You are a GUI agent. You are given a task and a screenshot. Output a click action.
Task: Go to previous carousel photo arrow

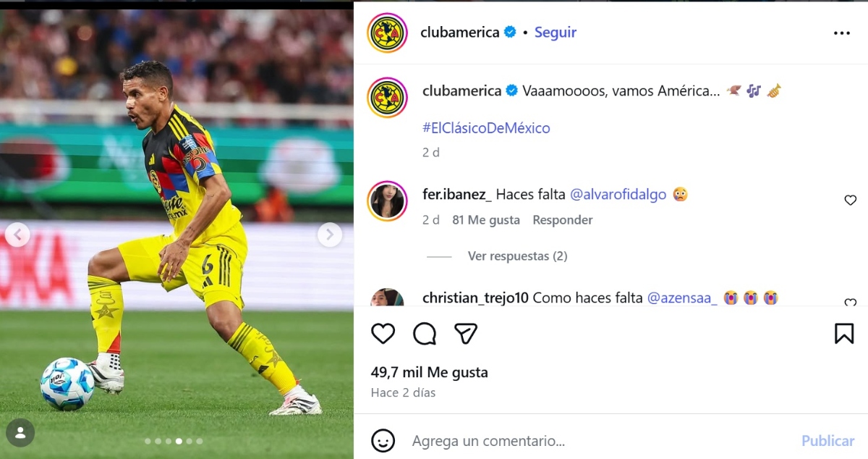click(17, 235)
